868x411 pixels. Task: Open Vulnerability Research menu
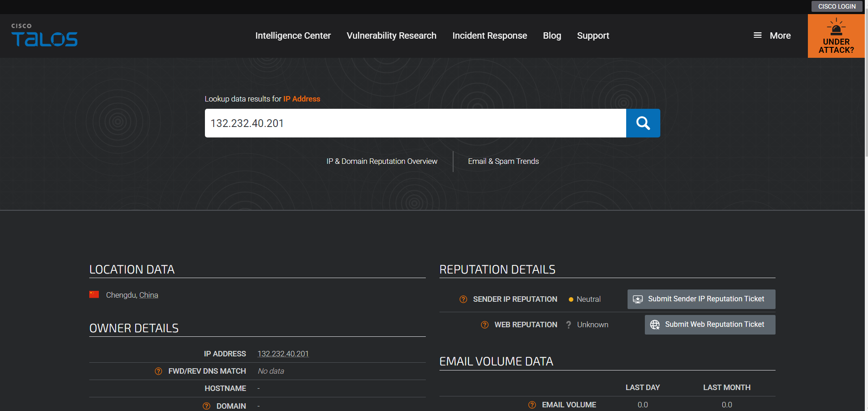(392, 36)
